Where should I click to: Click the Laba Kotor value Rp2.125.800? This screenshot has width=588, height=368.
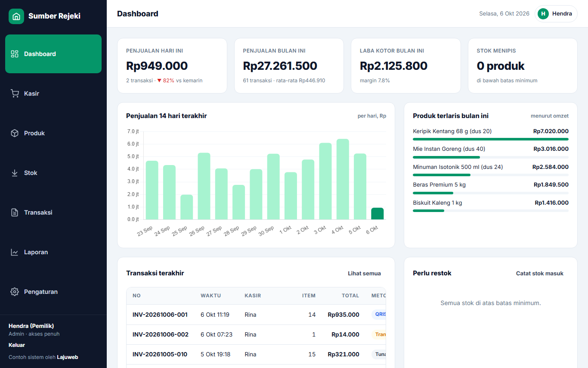click(394, 66)
